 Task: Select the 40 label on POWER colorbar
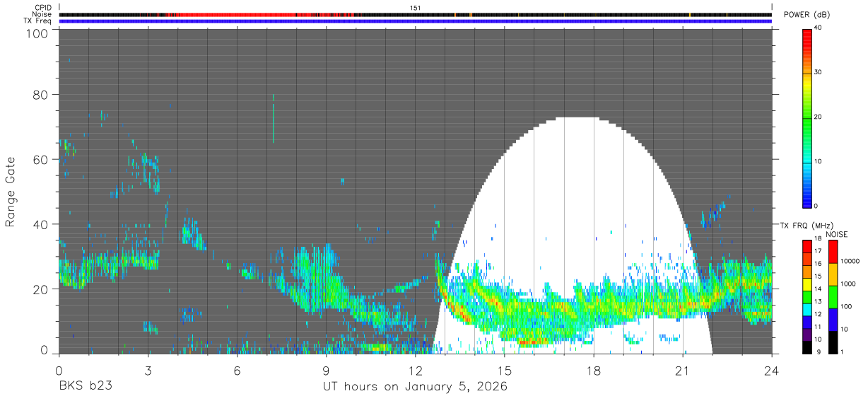tap(818, 28)
